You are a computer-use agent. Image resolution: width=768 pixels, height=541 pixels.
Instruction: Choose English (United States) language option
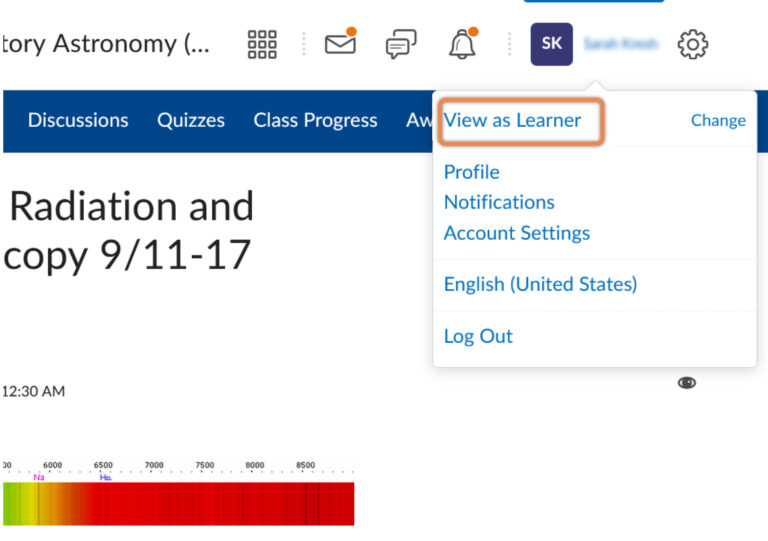pos(540,284)
